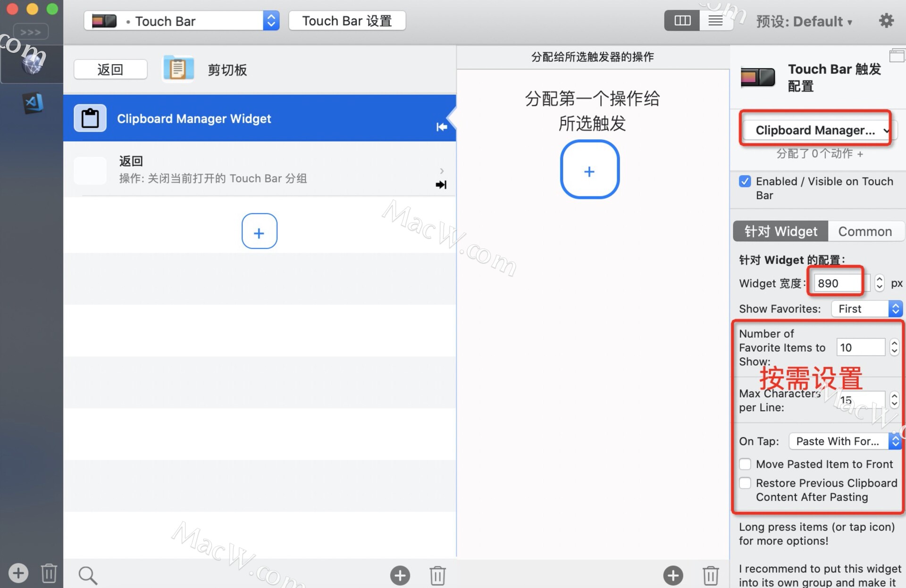Open Touch Bar 设置 button

[x=347, y=21]
